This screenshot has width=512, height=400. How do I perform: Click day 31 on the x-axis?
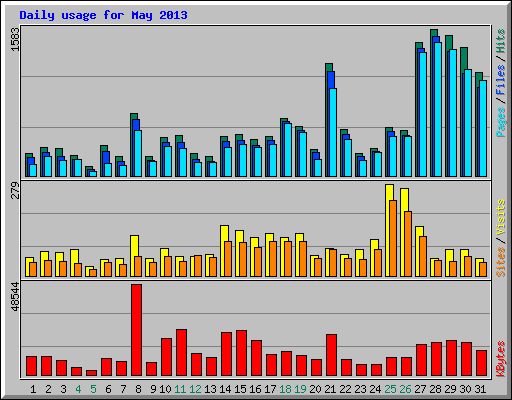[x=480, y=389]
